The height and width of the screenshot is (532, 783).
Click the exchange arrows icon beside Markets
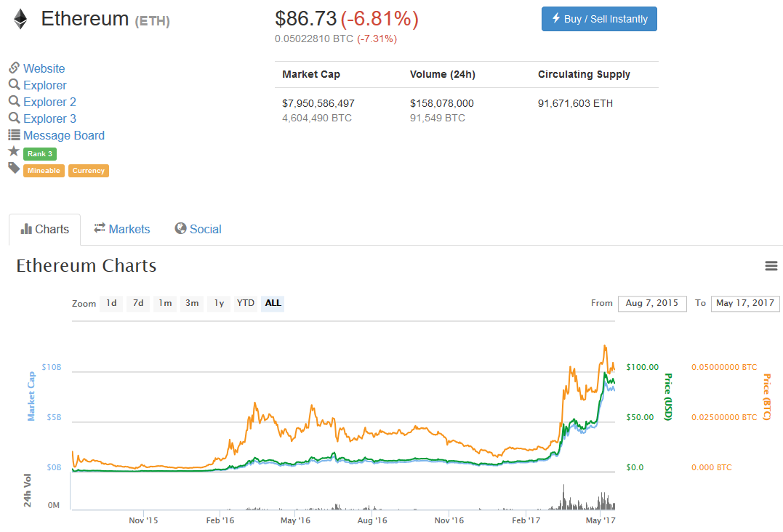tap(100, 227)
